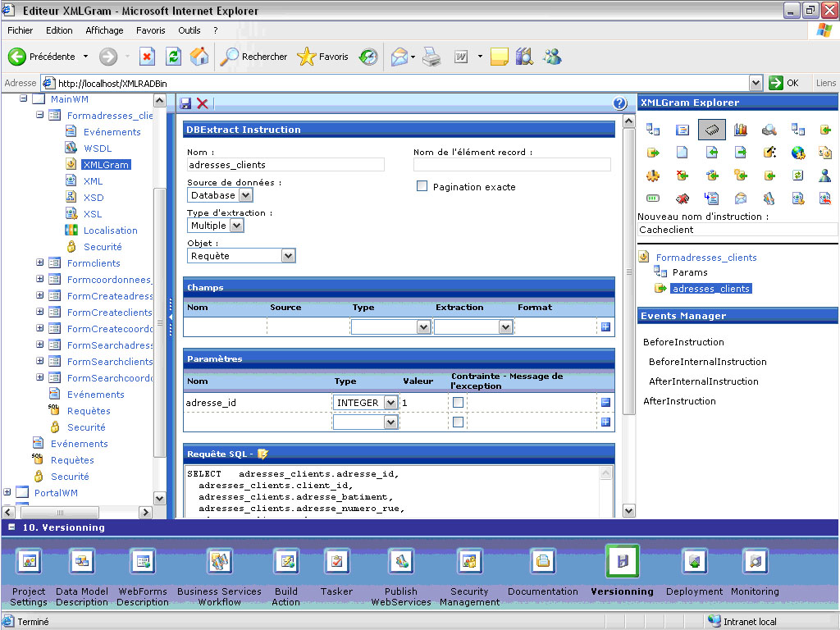Image resolution: width=840 pixels, height=630 pixels.
Task: Click the Nouveau nom d'instruction input field
Action: coord(736,231)
